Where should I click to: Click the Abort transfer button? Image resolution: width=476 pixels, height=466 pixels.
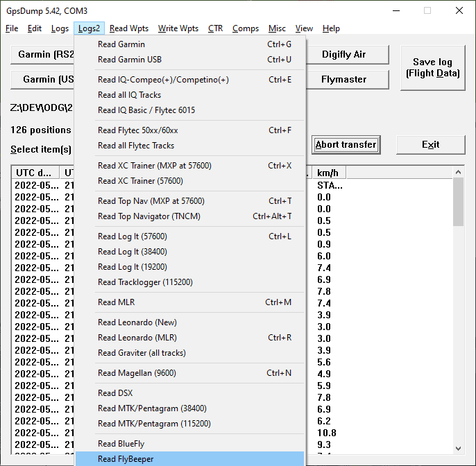coord(346,145)
